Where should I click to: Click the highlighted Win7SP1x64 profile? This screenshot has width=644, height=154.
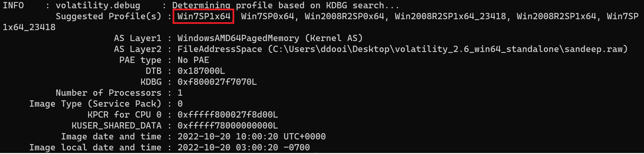tap(204, 16)
